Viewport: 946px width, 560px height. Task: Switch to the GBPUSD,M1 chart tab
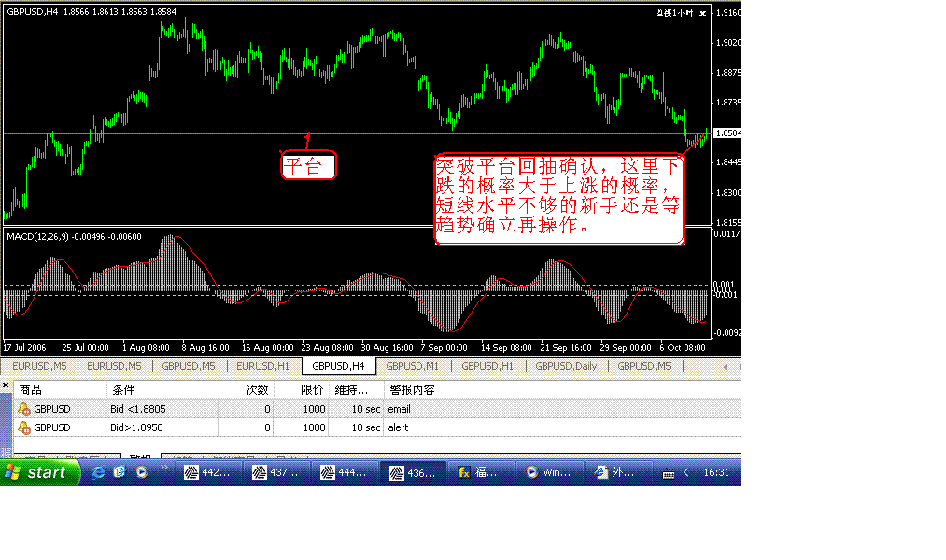click(x=413, y=366)
